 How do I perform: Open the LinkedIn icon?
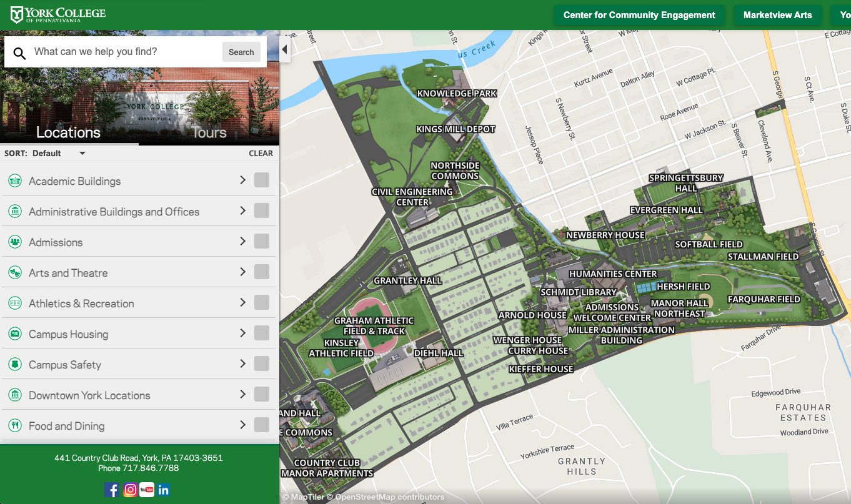tap(164, 490)
